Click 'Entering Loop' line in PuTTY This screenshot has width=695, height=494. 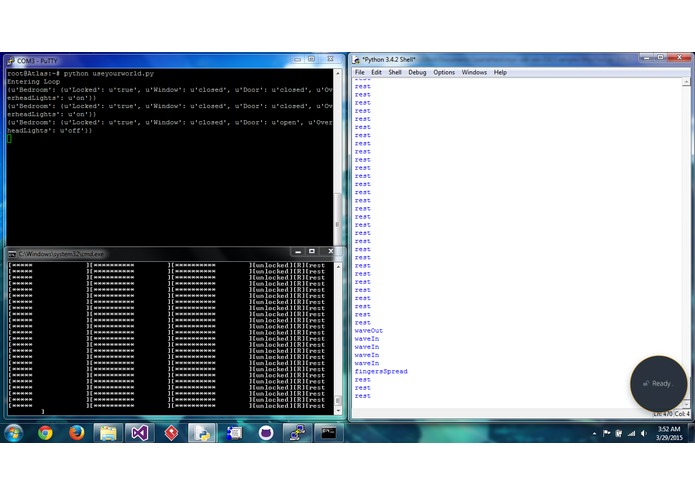point(33,82)
